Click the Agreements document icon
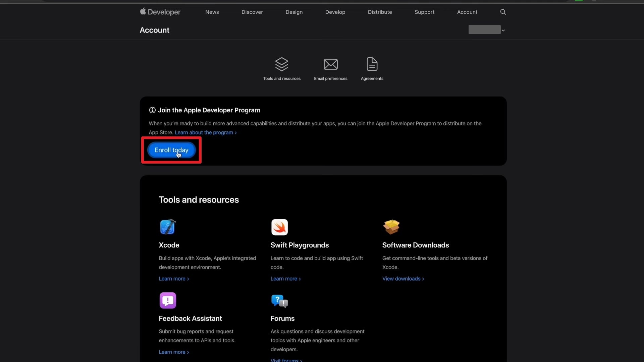644x362 pixels. pyautogui.click(x=372, y=64)
